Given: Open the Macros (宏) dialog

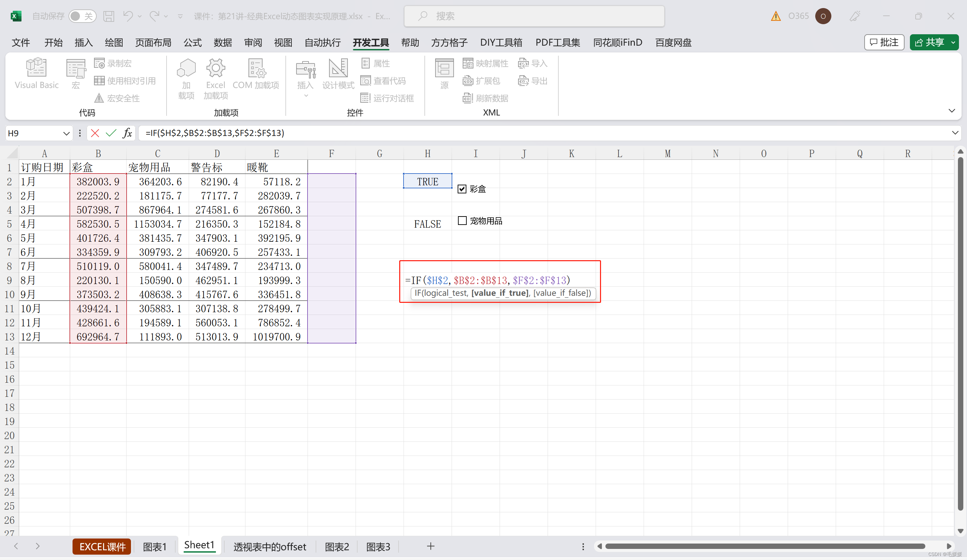Looking at the screenshot, I should tap(76, 74).
